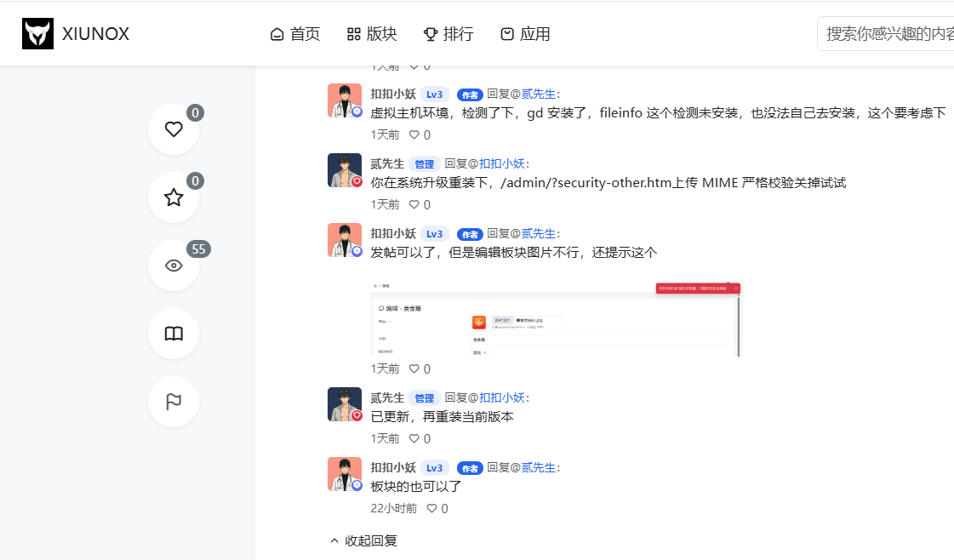The image size is (954, 560).
Task: Open the 版块 forums menu item
Action: 372,34
